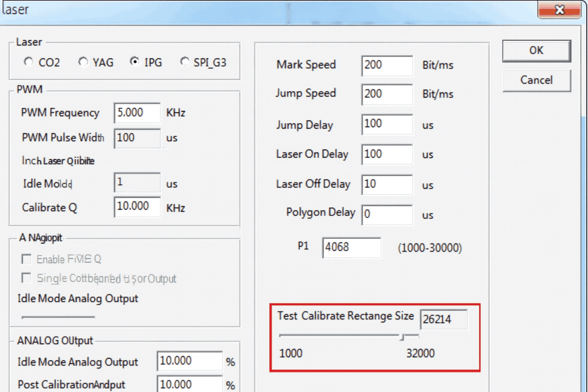Screen dimensions: 588x392
Task: Focus the Mark Speed input box
Action: tap(387, 65)
